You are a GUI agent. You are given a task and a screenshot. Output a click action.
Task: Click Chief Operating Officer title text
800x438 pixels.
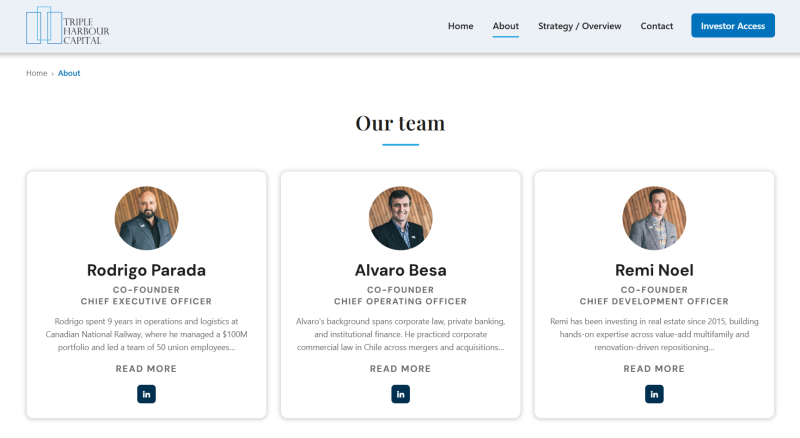click(x=400, y=301)
